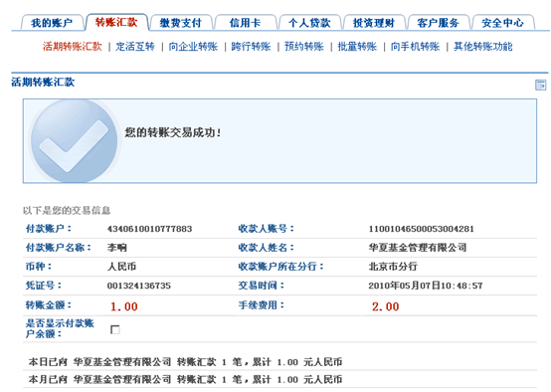Click the 以下是您的交易信息 caption
Viewport: 551px width, 392px height.
click(x=67, y=211)
